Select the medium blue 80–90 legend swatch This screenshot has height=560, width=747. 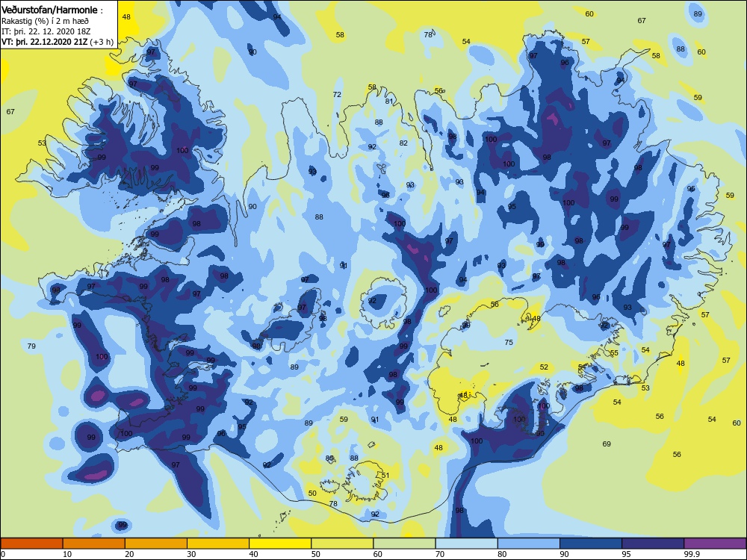pyautogui.click(x=529, y=544)
